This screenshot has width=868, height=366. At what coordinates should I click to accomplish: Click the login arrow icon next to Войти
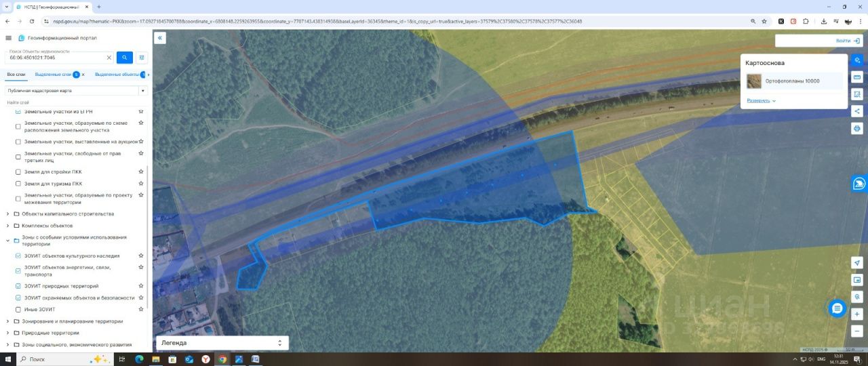coord(856,41)
